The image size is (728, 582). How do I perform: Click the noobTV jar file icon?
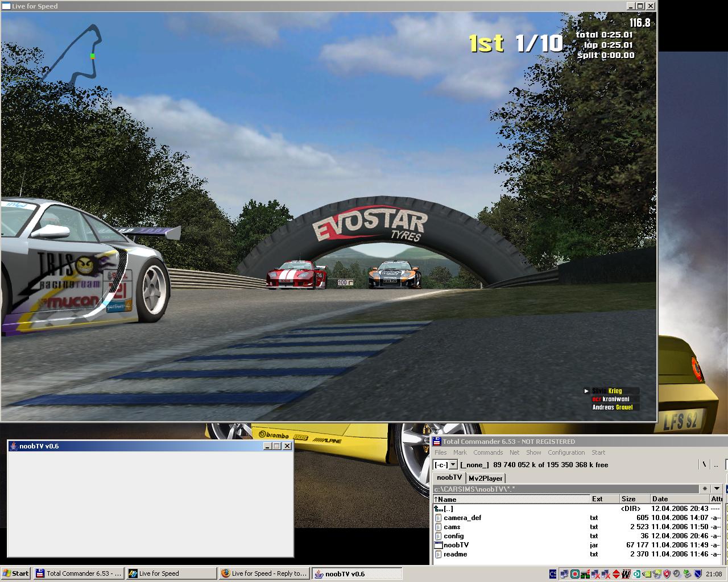click(x=438, y=545)
